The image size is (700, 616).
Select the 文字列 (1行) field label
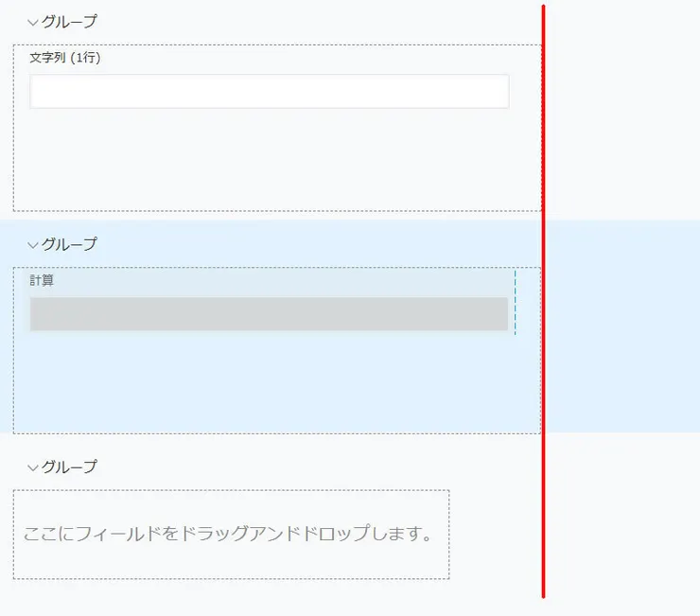[x=64, y=58]
